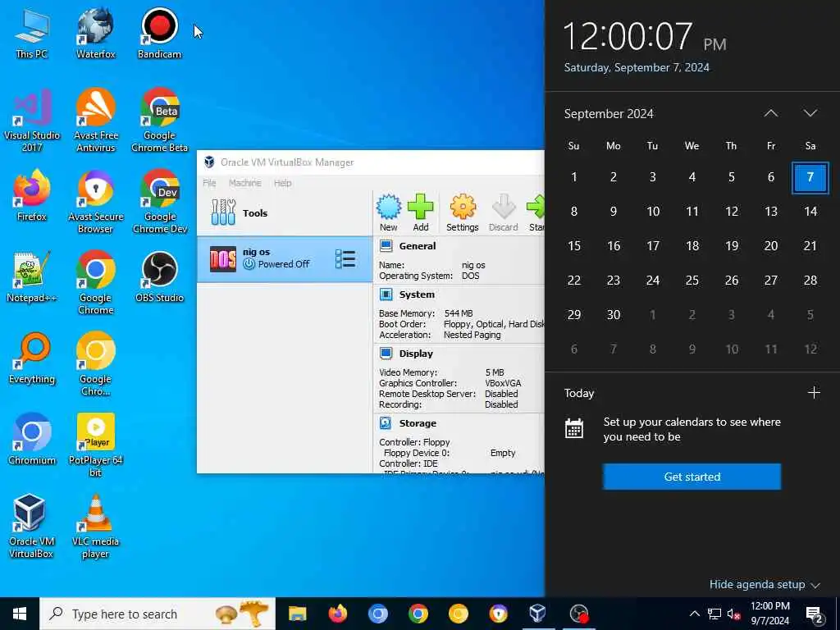Click the calendar icon in agenda section
The image size is (840, 630).
[573, 428]
